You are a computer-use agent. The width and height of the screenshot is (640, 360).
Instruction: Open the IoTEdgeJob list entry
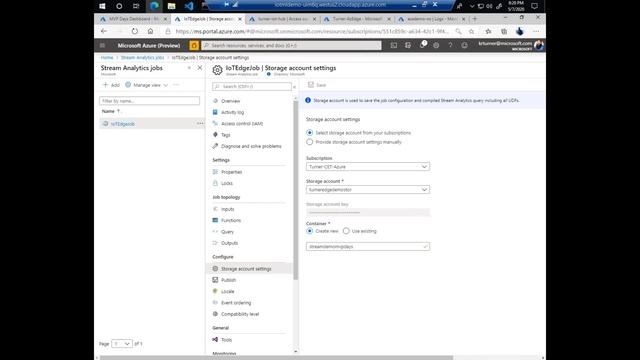(122, 124)
